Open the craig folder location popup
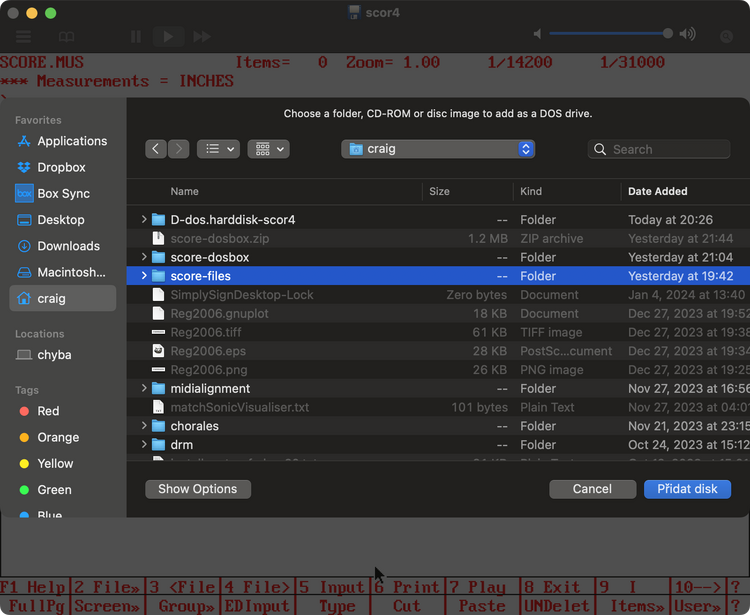The image size is (750, 615). [438, 149]
